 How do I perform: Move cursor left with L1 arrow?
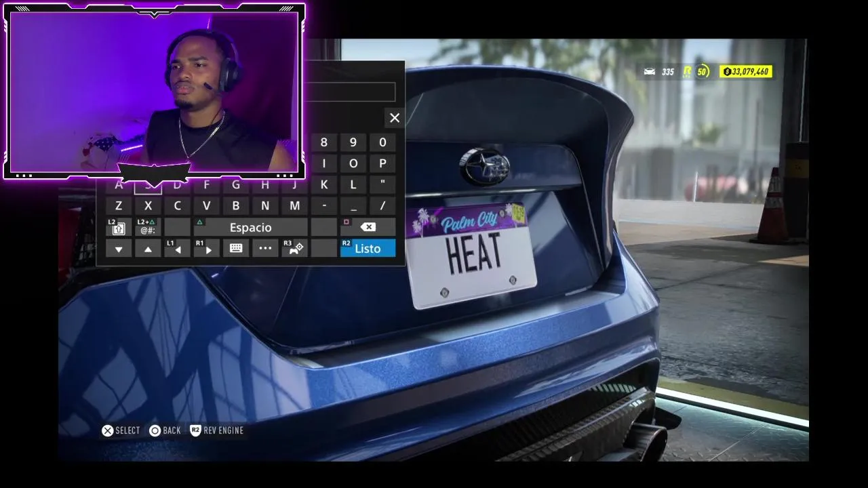coord(177,249)
